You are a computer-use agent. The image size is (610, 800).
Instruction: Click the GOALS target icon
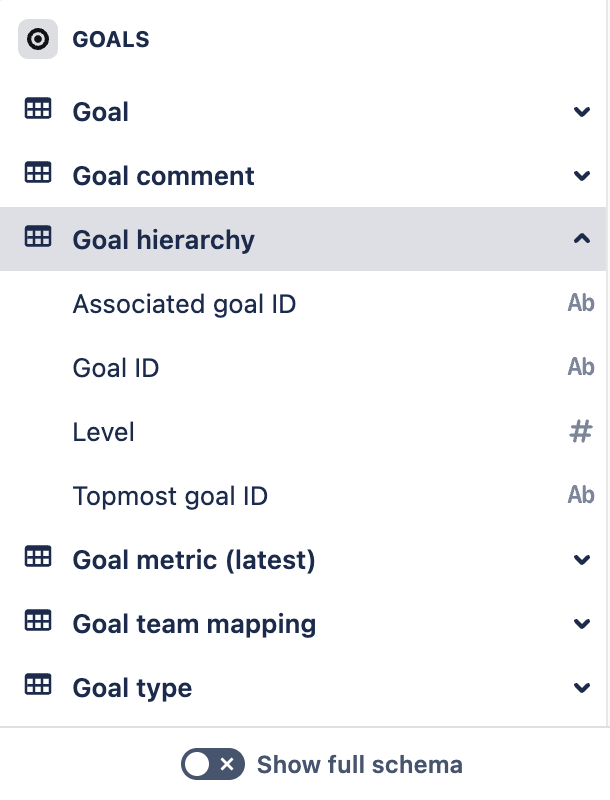38,39
